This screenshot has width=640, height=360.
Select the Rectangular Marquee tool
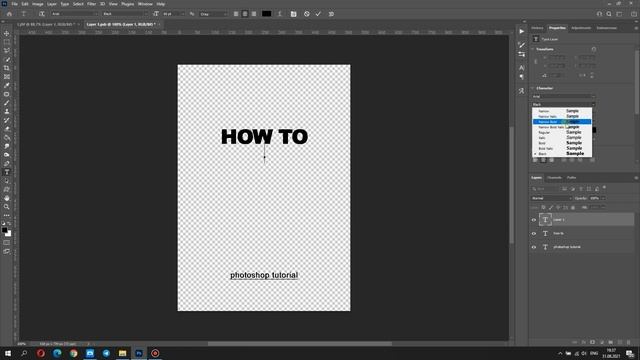click(7, 42)
